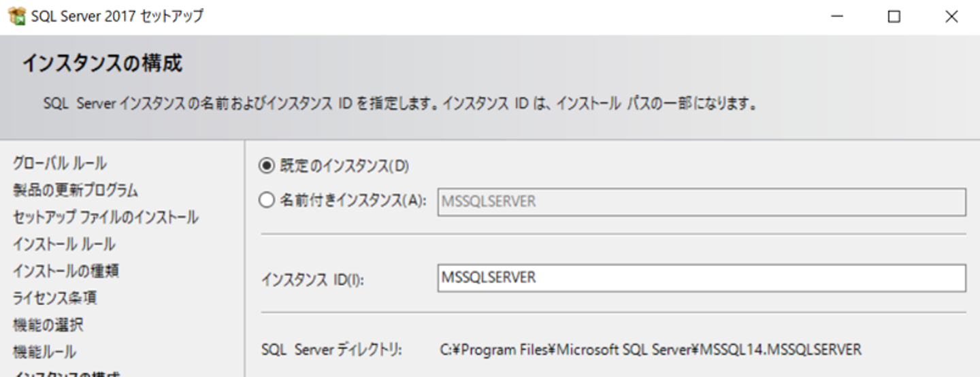Go to 製品の更新プログラム step
Image resolution: width=980 pixels, height=377 pixels.
[x=76, y=191]
